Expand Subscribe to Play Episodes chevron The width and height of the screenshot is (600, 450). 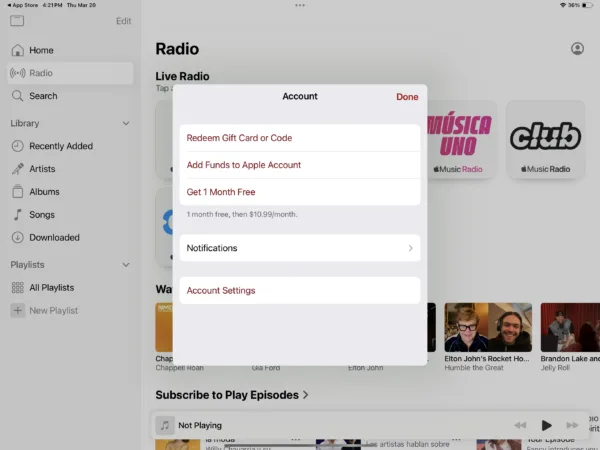click(305, 395)
